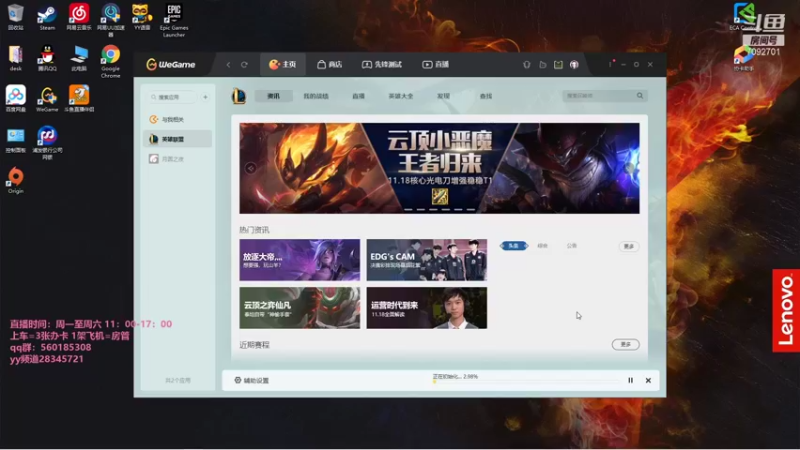This screenshot has height=450, width=800.
Task: Open the folder icon in WeGame header
Action: pyautogui.click(x=542, y=65)
